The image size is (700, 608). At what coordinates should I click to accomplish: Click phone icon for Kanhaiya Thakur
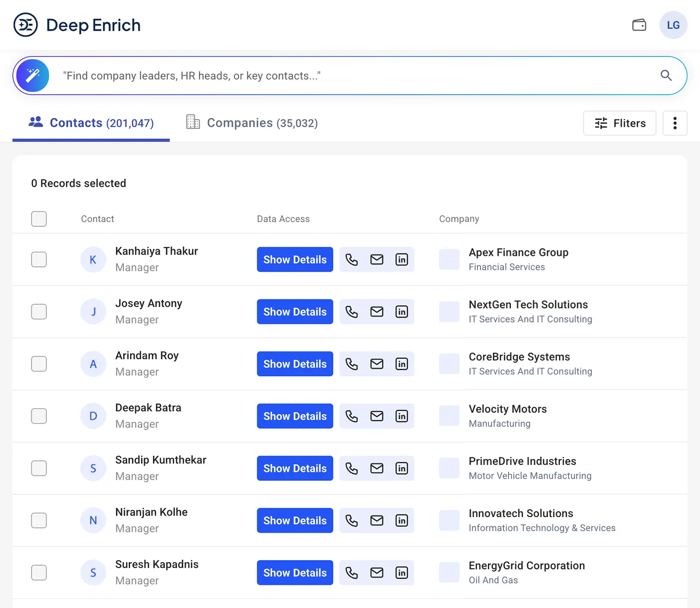coord(352,260)
